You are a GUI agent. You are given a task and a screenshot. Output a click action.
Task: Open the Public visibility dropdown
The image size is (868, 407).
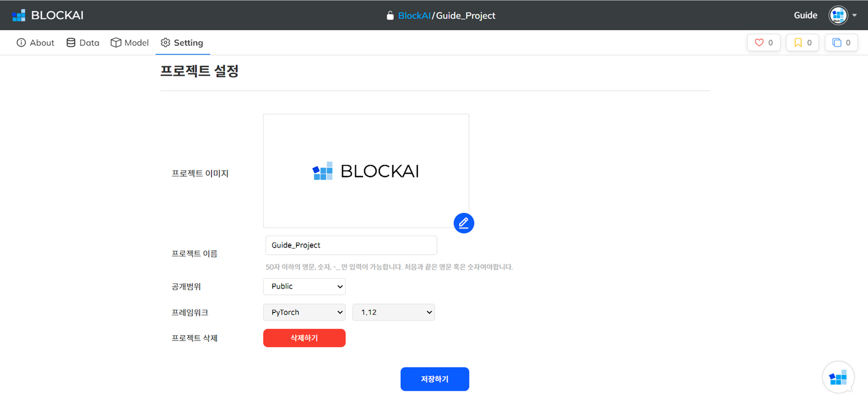coord(304,286)
